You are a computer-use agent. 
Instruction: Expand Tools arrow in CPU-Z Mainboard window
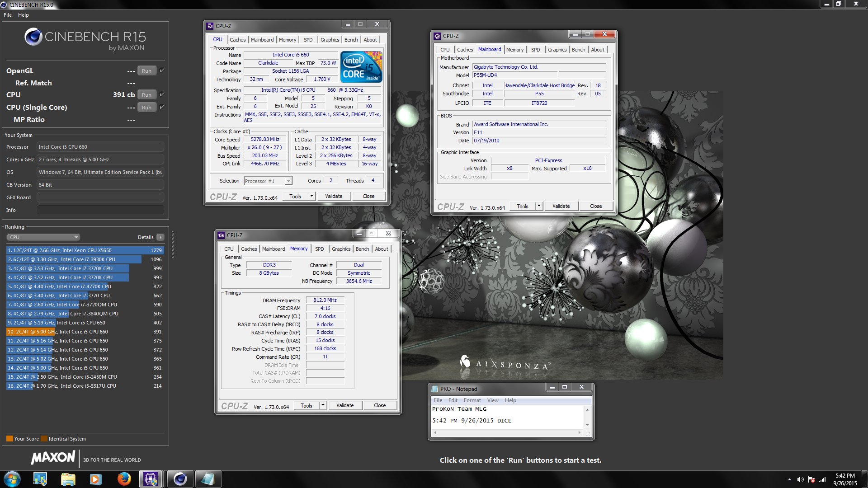539,206
